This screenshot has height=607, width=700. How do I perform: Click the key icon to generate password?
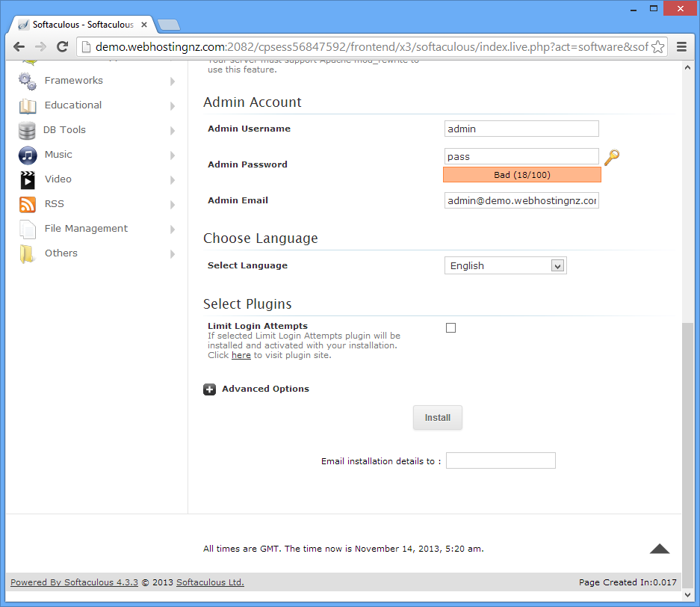pyautogui.click(x=612, y=157)
